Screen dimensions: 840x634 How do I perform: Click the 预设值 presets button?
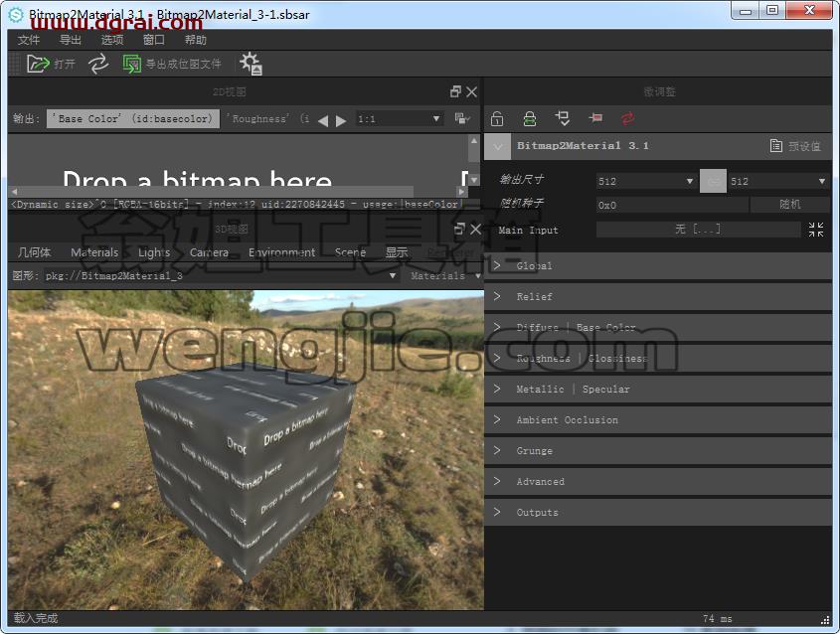[795, 146]
